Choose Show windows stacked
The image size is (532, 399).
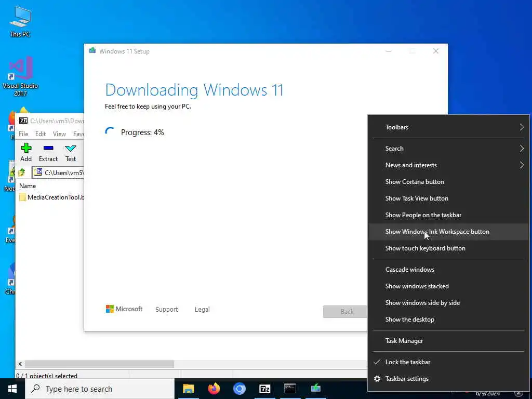click(448, 286)
